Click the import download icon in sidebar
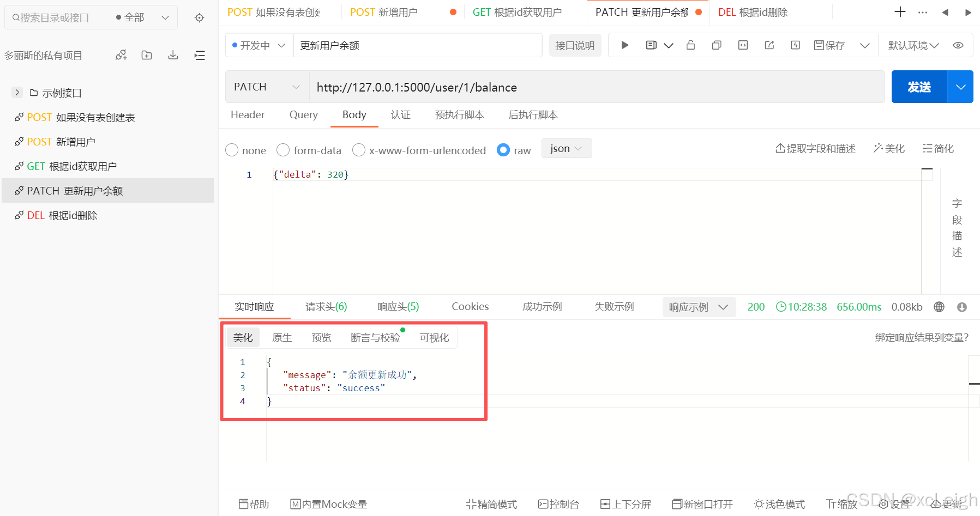 click(x=173, y=55)
